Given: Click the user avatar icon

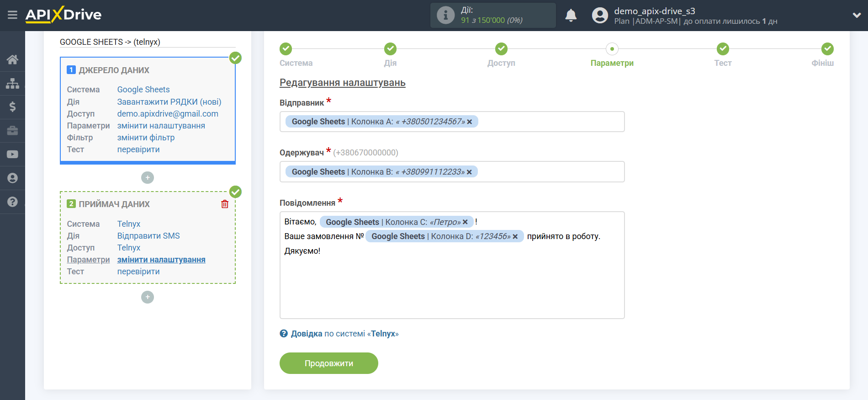Looking at the screenshot, I should point(600,16).
